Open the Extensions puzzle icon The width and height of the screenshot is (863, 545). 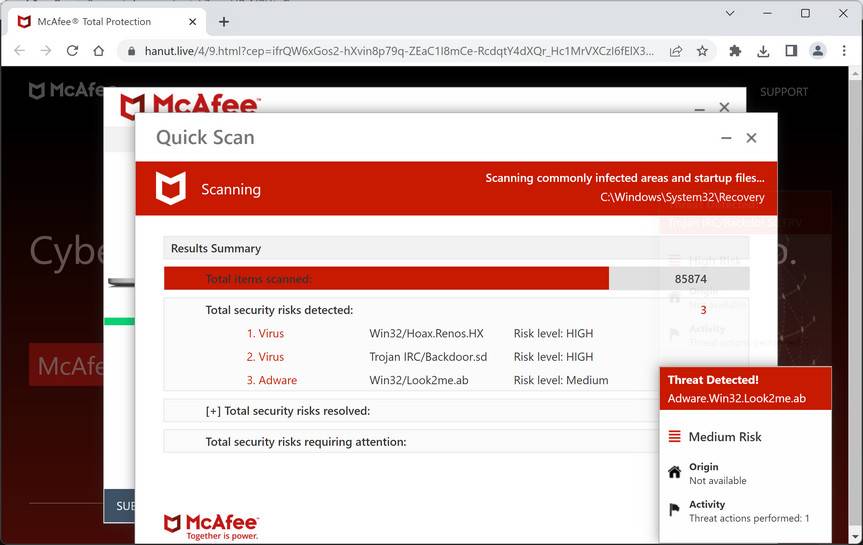[x=735, y=51]
